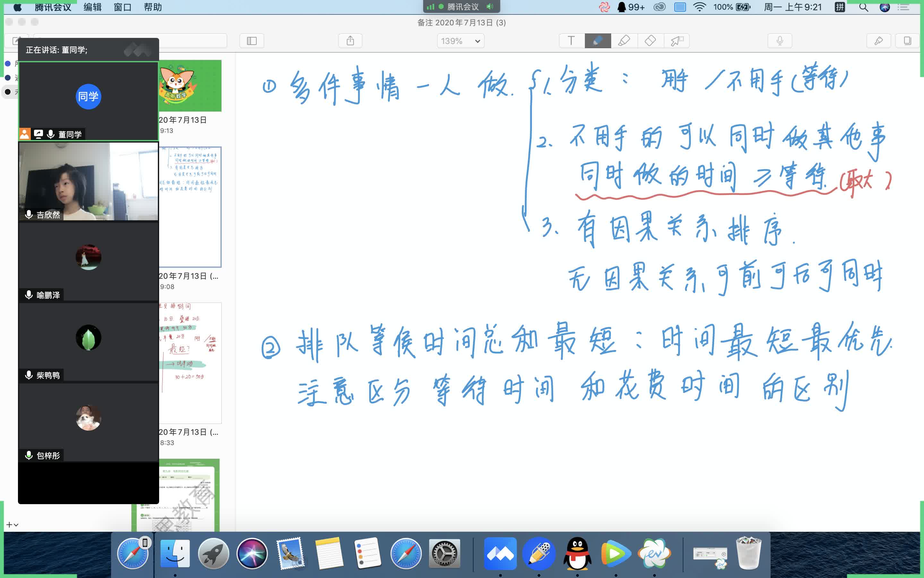
Task: Open Notes app in the Dock
Action: coord(329,553)
